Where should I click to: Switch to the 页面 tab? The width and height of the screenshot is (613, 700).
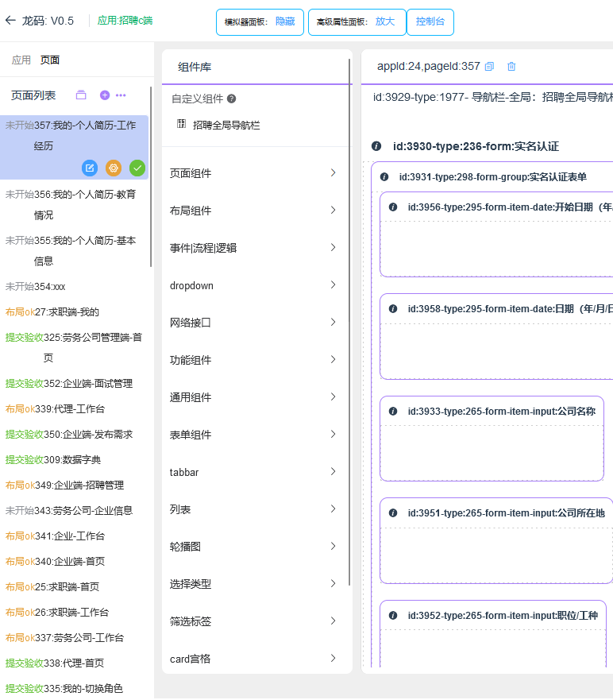49,60
